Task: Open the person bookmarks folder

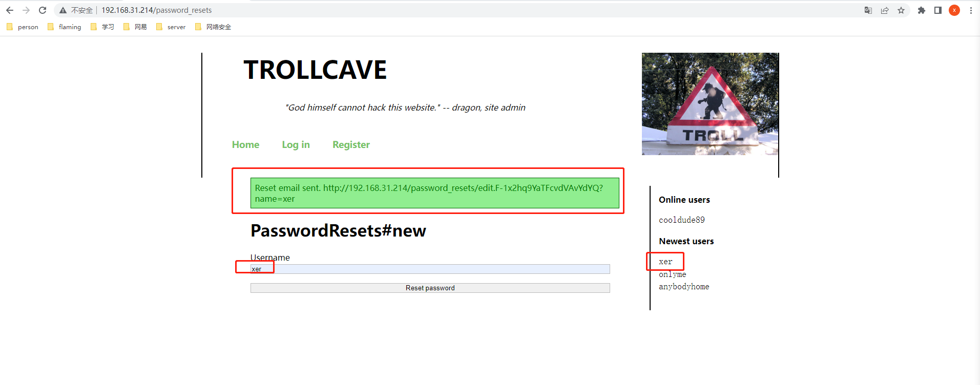Action: coord(23,27)
